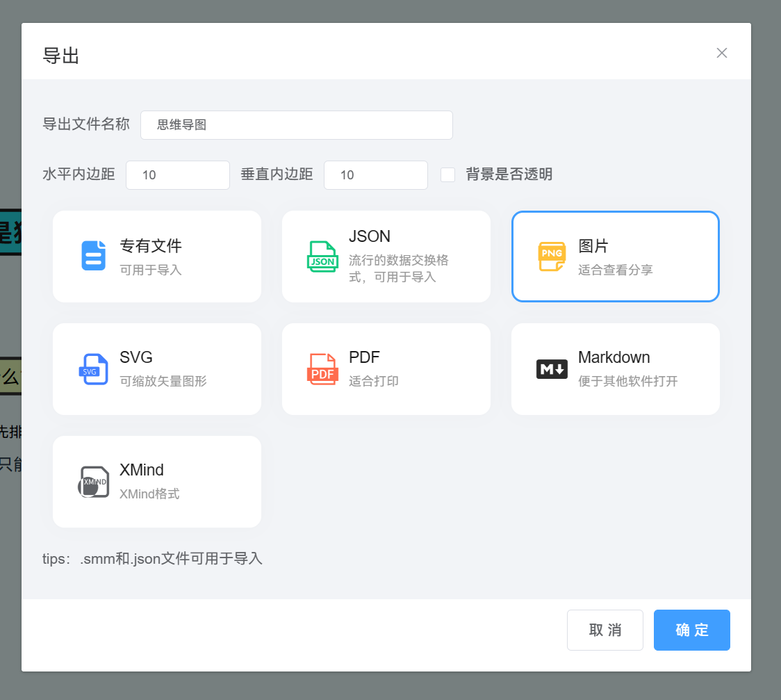The image size is (781, 700).
Task: Click the 水平内边距 value field
Action: point(178,175)
